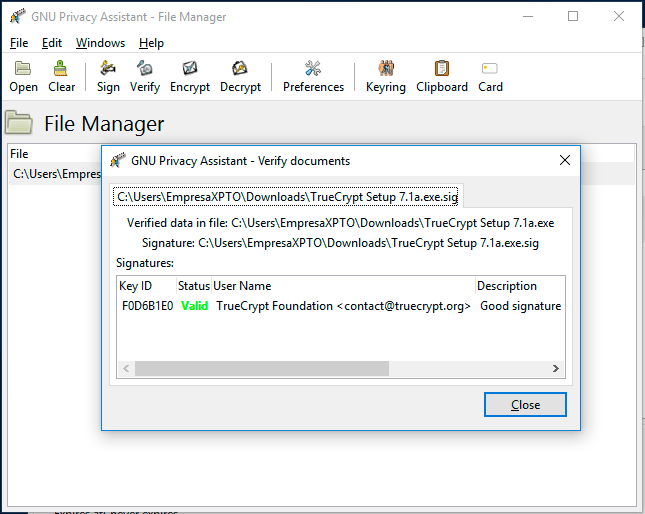Viewport: 645px width, 514px height.
Task: Click the Good signature description cell
Action: click(x=520, y=306)
